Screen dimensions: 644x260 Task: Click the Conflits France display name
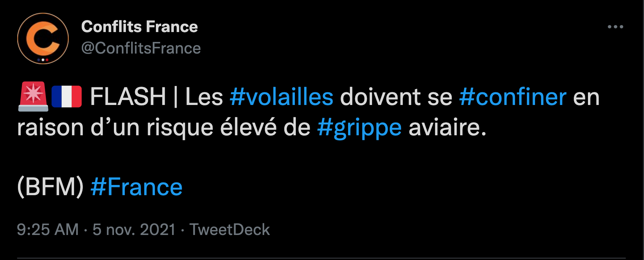coord(139,27)
